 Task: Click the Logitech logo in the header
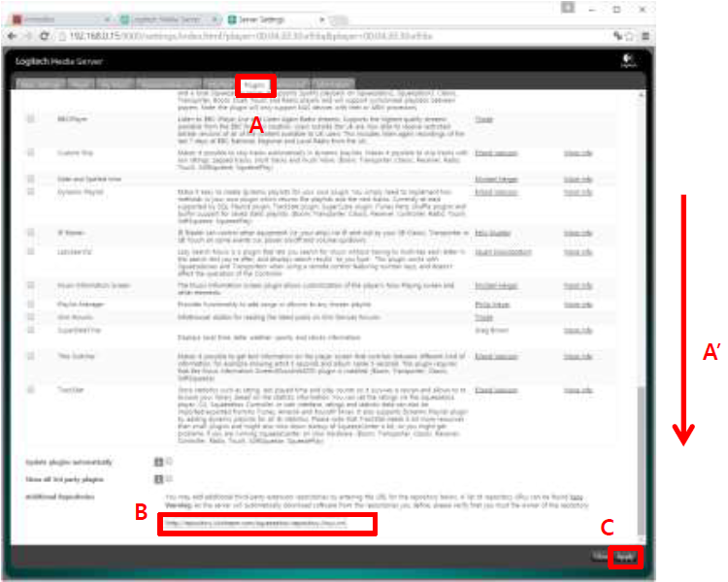click(629, 60)
